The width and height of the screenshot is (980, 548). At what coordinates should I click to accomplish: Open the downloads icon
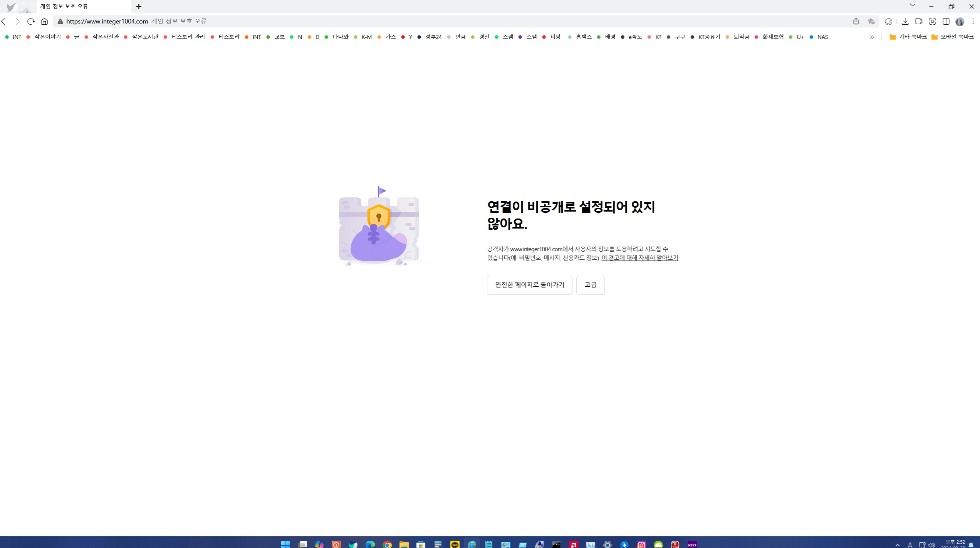point(905,21)
